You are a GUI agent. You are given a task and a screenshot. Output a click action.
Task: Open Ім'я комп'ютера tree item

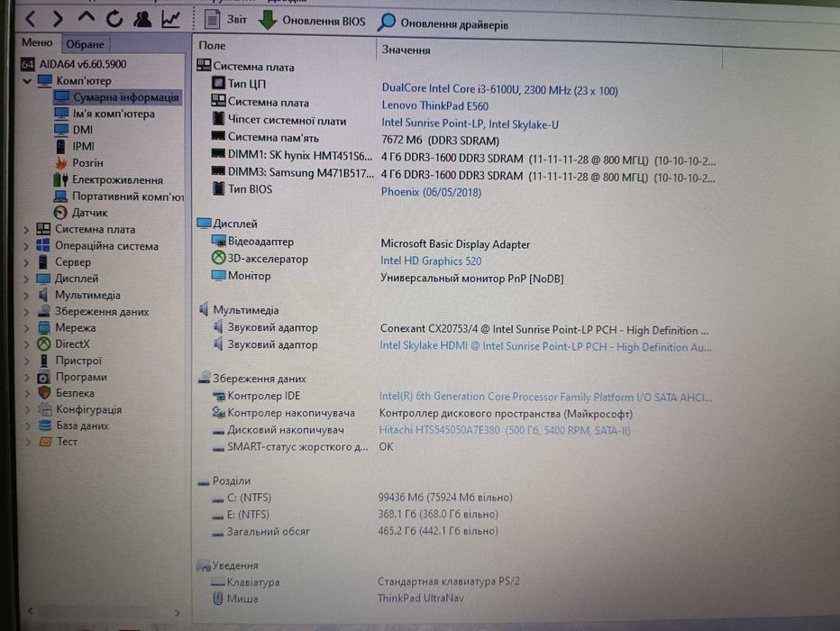pos(105,114)
